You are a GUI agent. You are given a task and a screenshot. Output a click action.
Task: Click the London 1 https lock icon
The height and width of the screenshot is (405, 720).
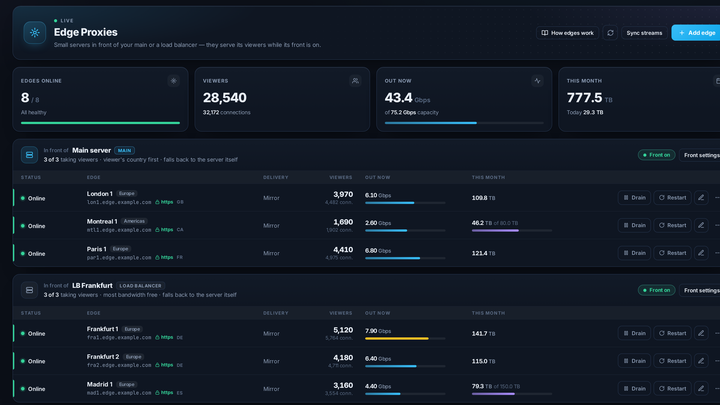[157, 202]
